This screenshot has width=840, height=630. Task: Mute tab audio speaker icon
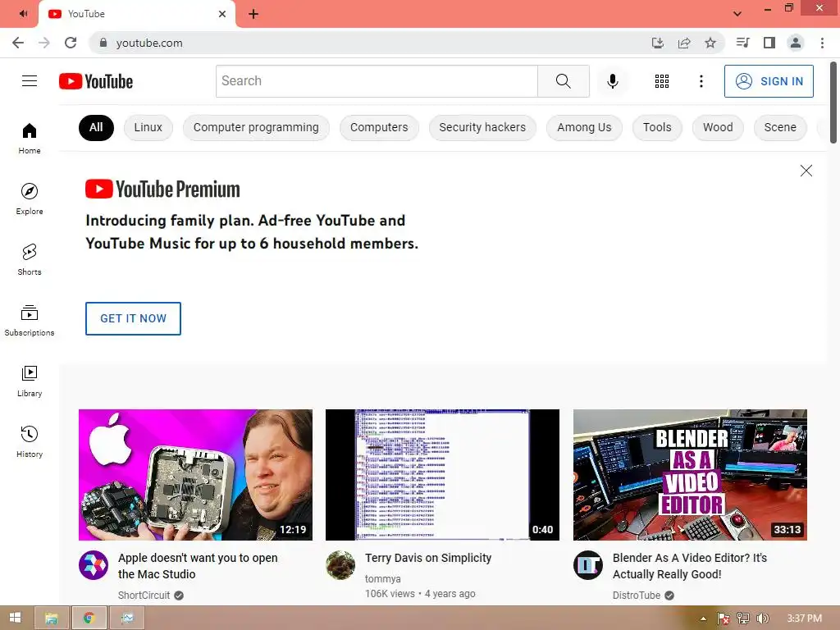[x=23, y=13]
